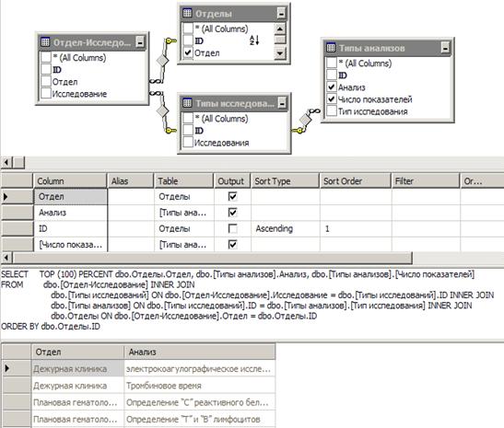This screenshot has width=504, height=428.
Task: Click the table icon in Типы анализов title
Action: point(331,48)
